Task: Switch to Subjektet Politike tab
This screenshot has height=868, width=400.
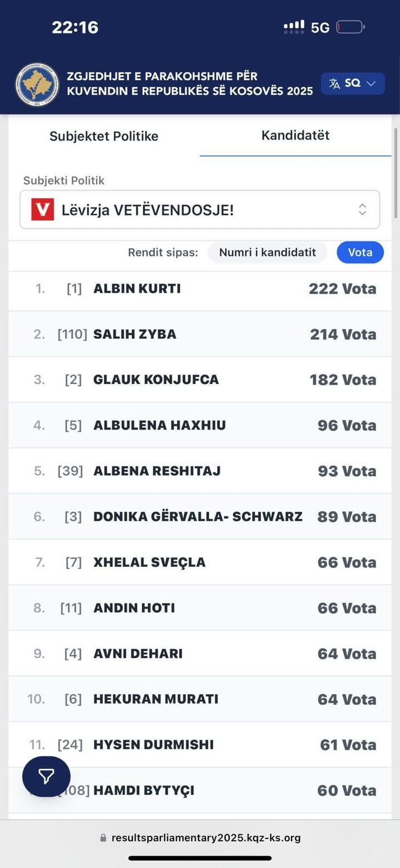Action: click(104, 136)
